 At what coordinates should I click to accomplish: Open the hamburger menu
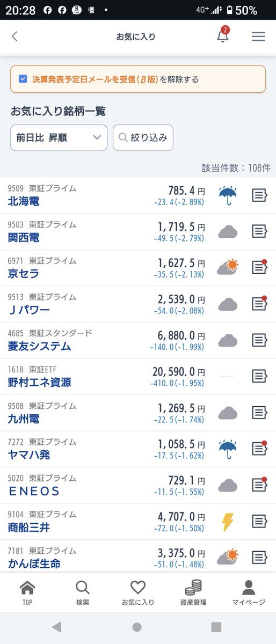(x=258, y=36)
